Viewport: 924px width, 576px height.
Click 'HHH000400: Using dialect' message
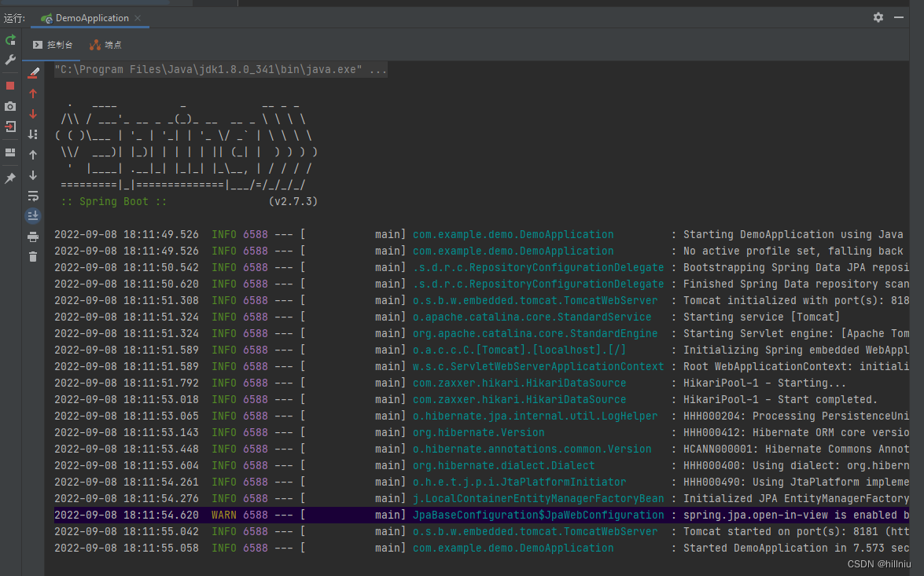[x=796, y=465]
